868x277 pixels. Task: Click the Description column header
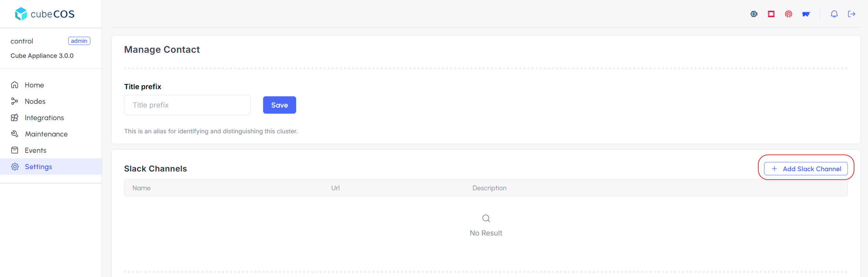pyautogui.click(x=489, y=188)
